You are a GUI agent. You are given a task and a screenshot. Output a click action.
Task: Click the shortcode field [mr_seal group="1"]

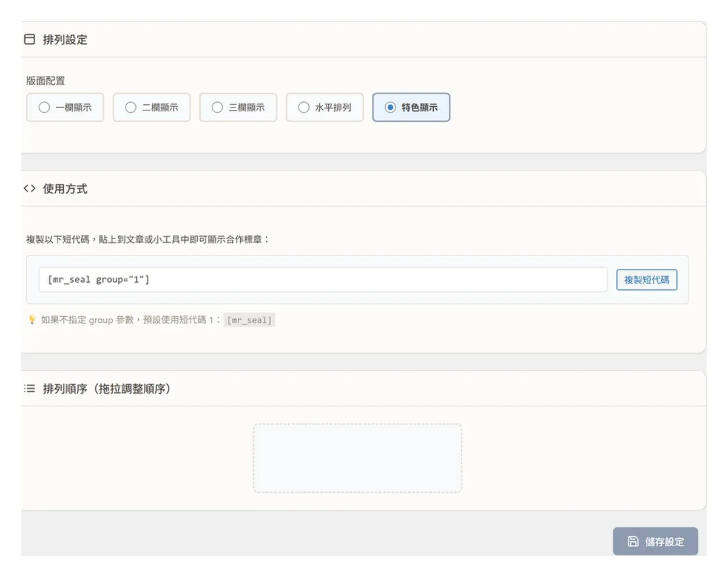[x=323, y=280]
